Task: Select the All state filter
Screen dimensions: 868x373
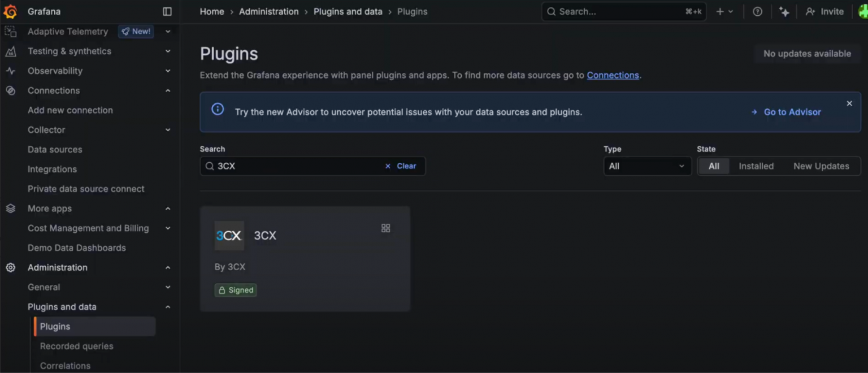Action: (x=714, y=166)
